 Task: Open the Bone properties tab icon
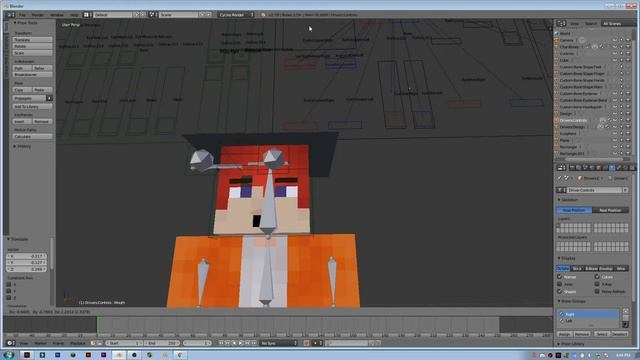(x=618, y=168)
